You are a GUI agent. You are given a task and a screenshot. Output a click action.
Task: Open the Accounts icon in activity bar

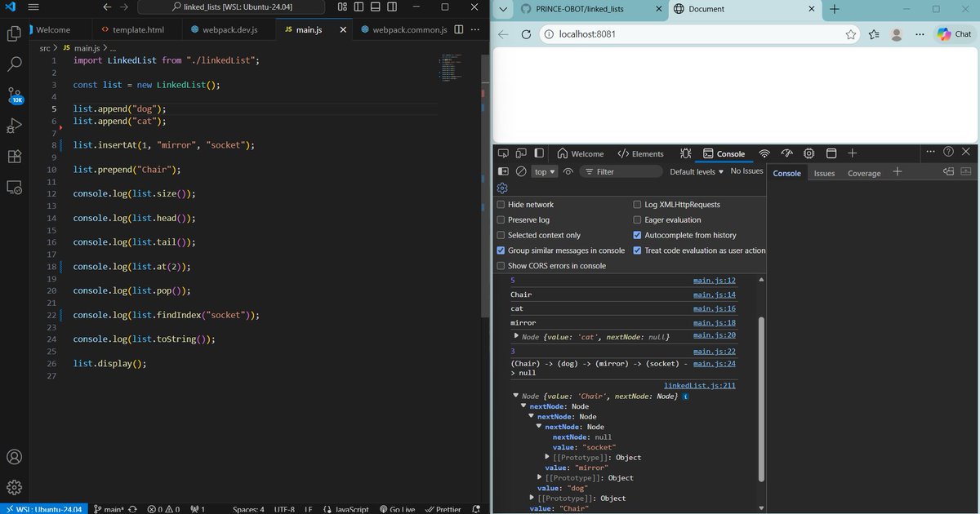(x=14, y=457)
